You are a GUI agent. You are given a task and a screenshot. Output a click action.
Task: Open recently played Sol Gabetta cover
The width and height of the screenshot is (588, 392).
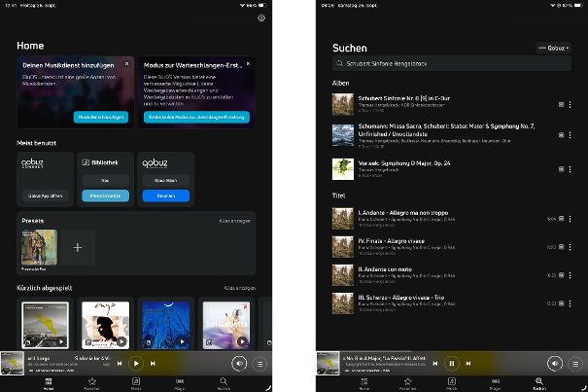(x=226, y=325)
